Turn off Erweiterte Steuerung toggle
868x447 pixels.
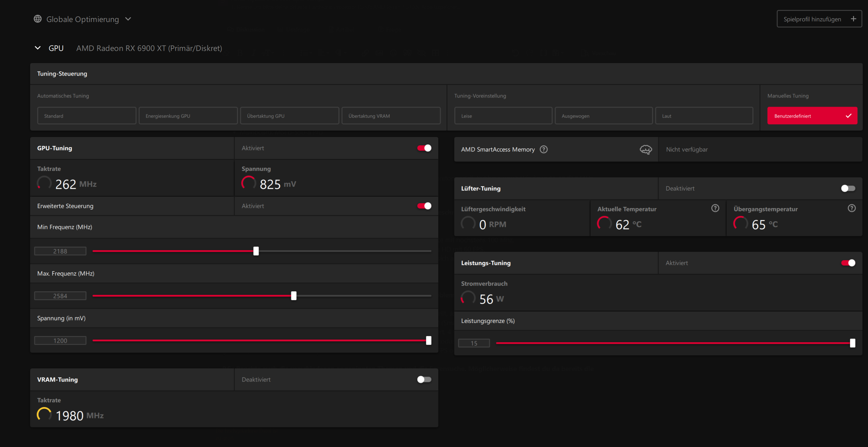[x=424, y=206]
